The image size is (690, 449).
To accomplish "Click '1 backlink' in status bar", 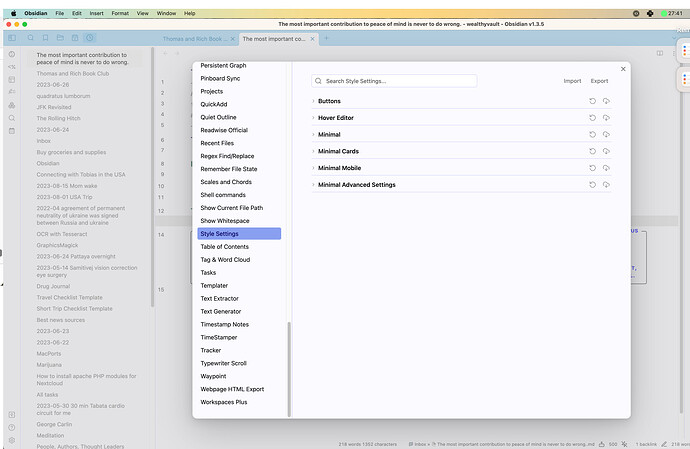I will [646, 444].
